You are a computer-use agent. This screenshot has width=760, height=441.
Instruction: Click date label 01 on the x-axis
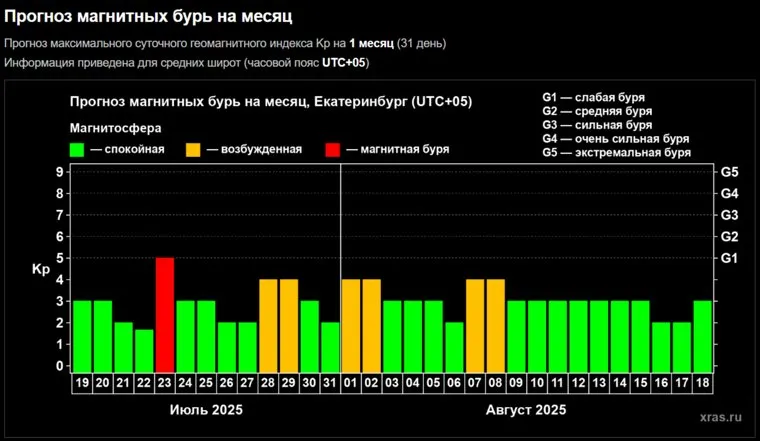(351, 382)
